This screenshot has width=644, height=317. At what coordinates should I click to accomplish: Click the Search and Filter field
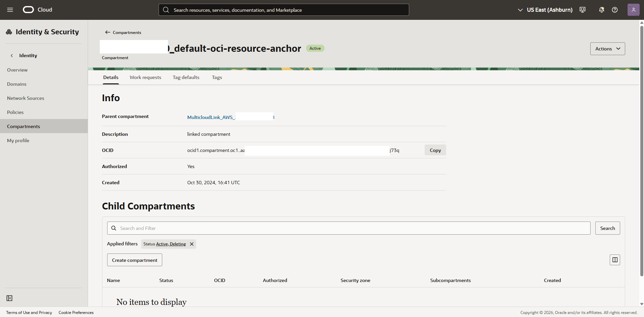tap(349, 228)
